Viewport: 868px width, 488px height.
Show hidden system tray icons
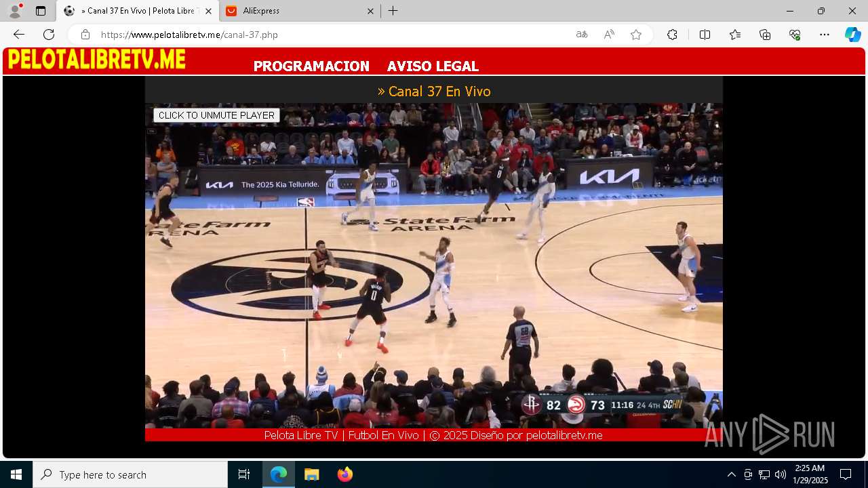731,474
